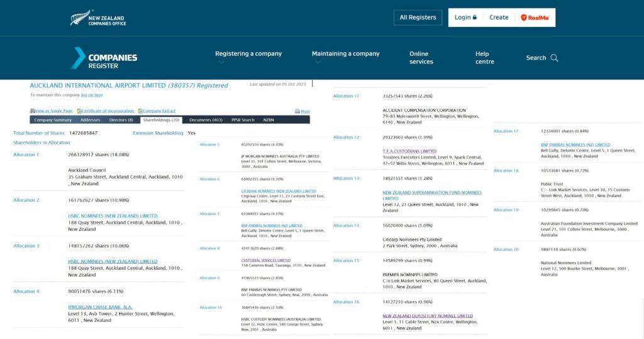The width and height of the screenshot is (644, 339).
Task: Click the View as Single Page link
Action: point(53,111)
